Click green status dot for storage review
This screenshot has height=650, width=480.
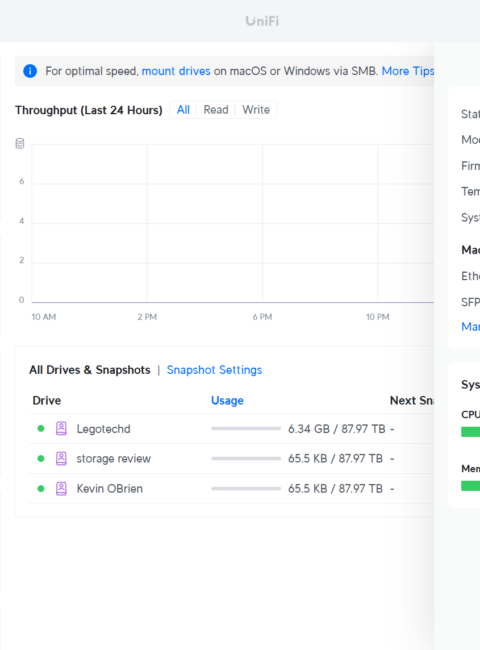coord(41,458)
